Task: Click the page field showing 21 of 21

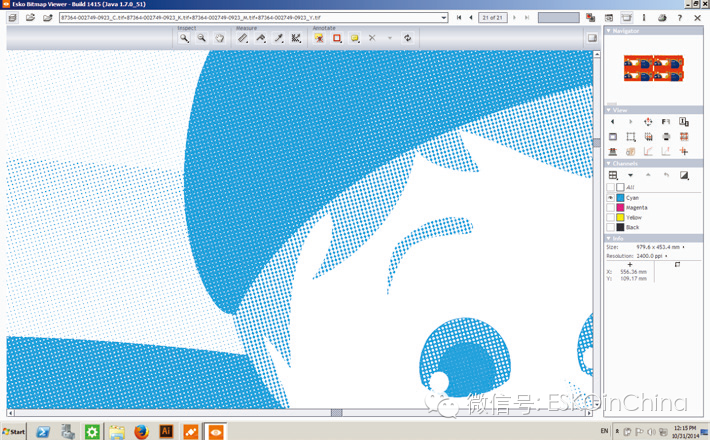Action: (493, 18)
